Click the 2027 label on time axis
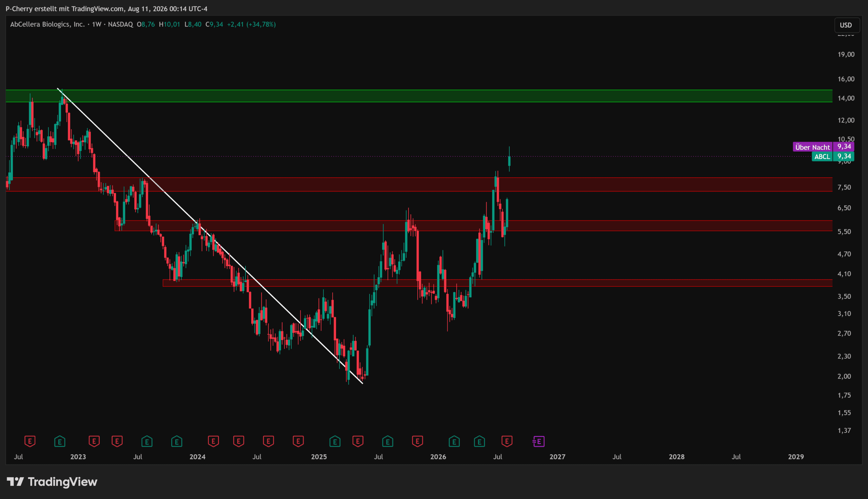The width and height of the screenshot is (868, 499). pos(557,457)
